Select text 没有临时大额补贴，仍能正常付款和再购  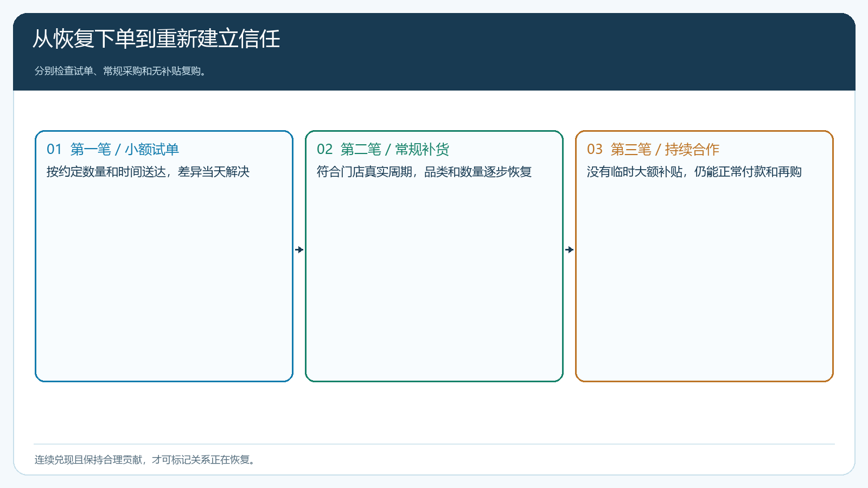tap(694, 172)
